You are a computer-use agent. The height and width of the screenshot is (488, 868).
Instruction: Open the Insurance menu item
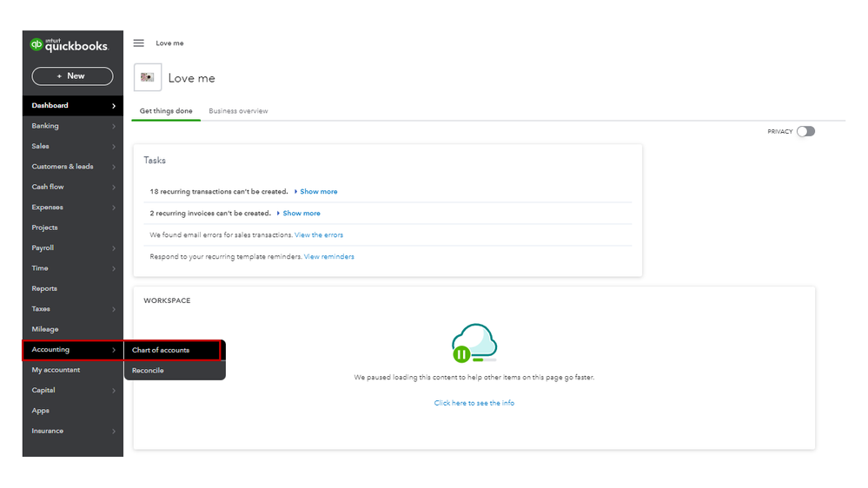pyautogui.click(x=72, y=431)
